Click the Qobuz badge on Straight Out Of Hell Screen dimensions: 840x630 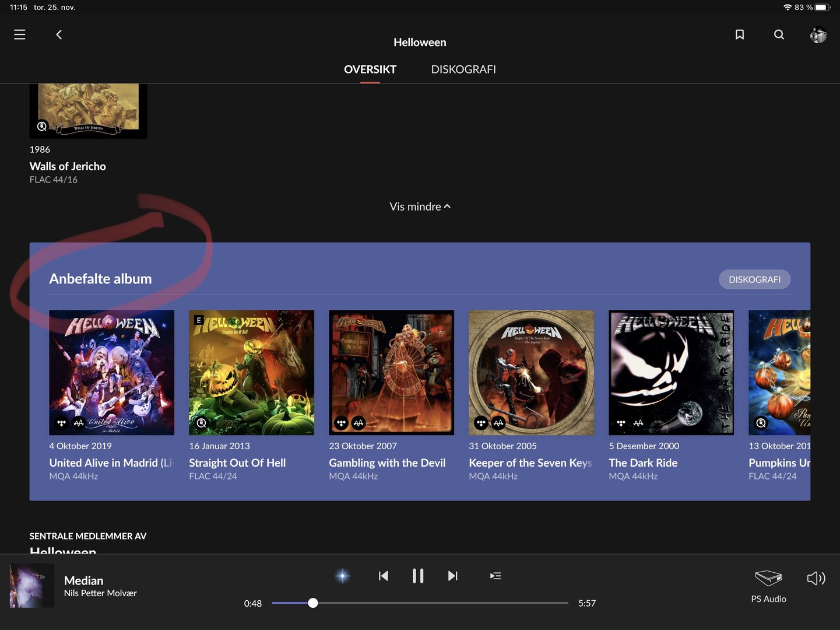[x=201, y=423]
